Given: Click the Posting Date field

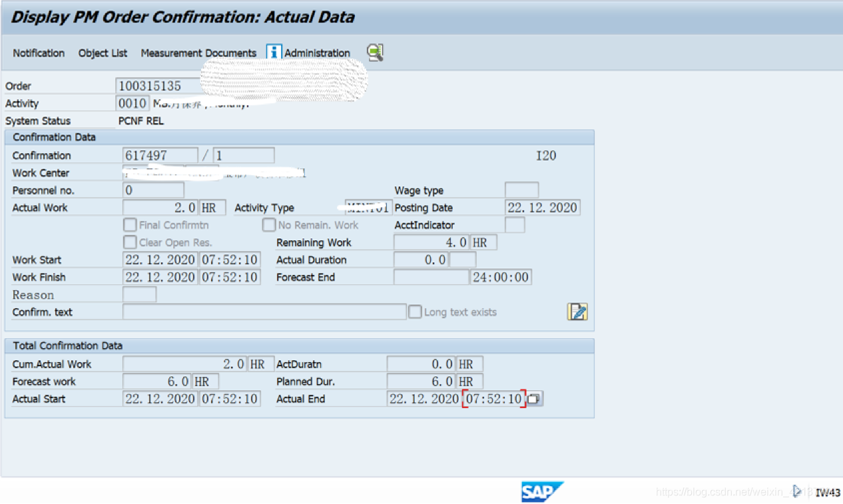Looking at the screenshot, I should tap(542, 208).
